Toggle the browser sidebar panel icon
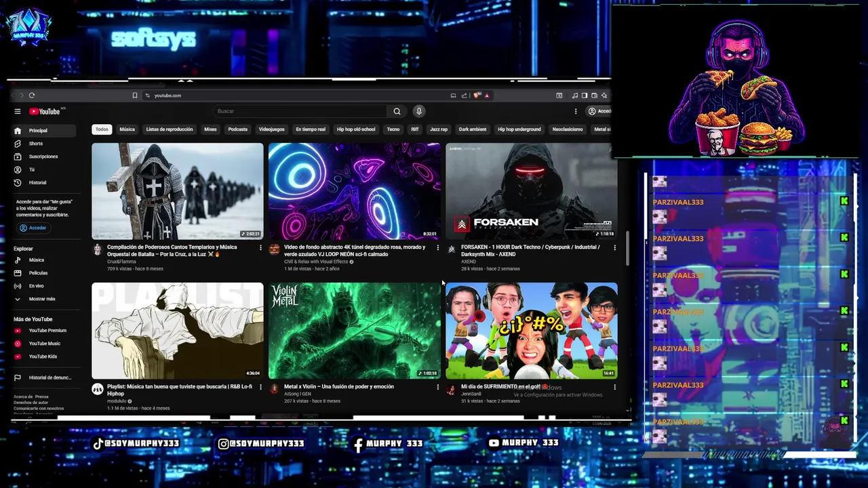The height and width of the screenshot is (488, 868). 585,96
